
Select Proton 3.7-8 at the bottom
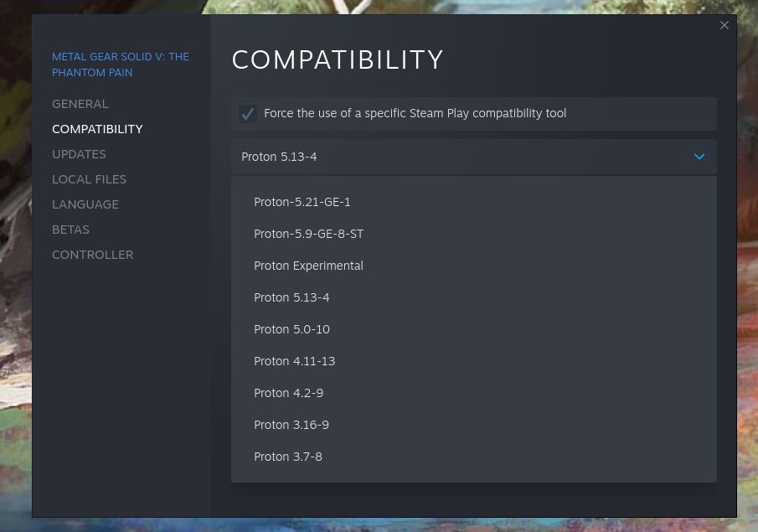(x=287, y=457)
